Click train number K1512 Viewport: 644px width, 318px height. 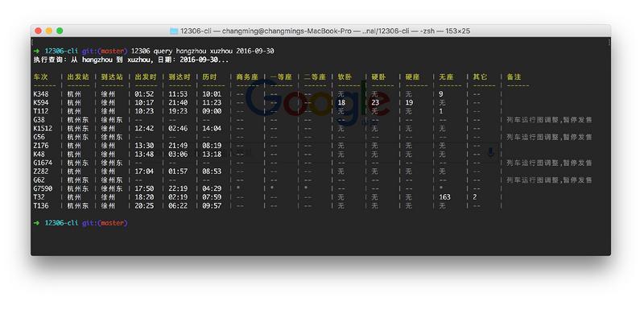tap(43, 129)
